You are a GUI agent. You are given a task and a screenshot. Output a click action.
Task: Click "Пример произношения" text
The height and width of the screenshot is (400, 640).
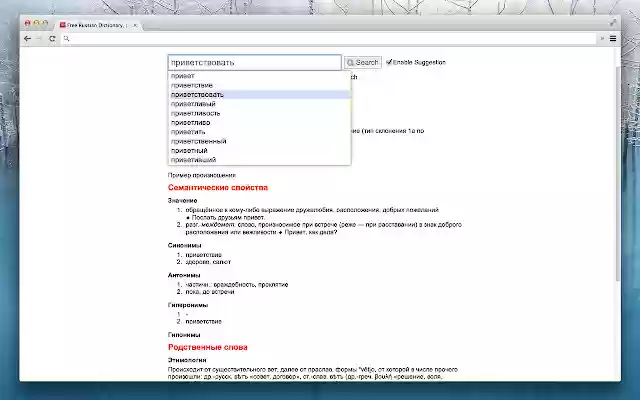tap(202, 175)
